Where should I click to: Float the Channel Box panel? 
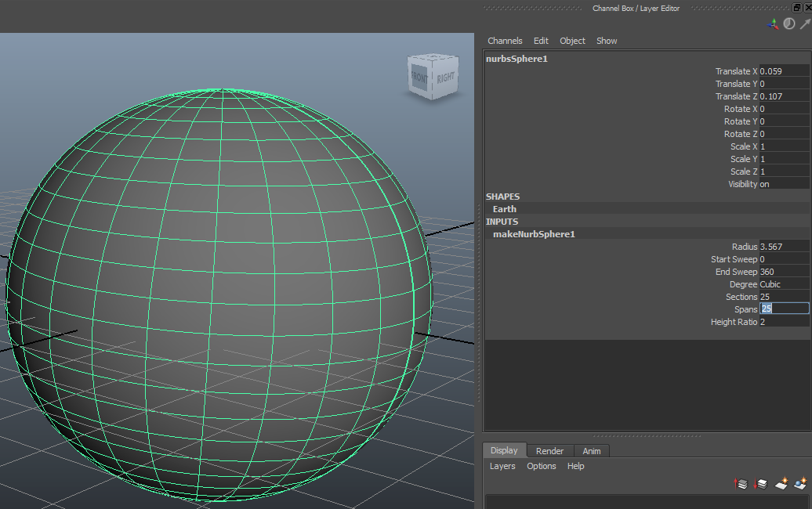click(797, 8)
